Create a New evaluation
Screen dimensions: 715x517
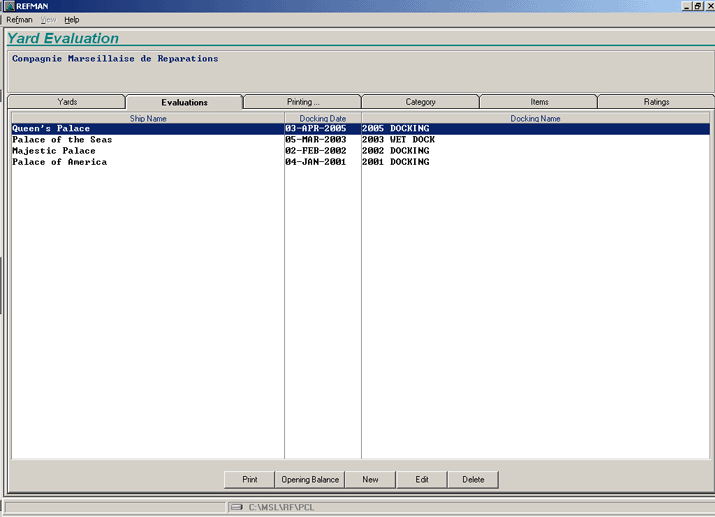click(x=370, y=480)
